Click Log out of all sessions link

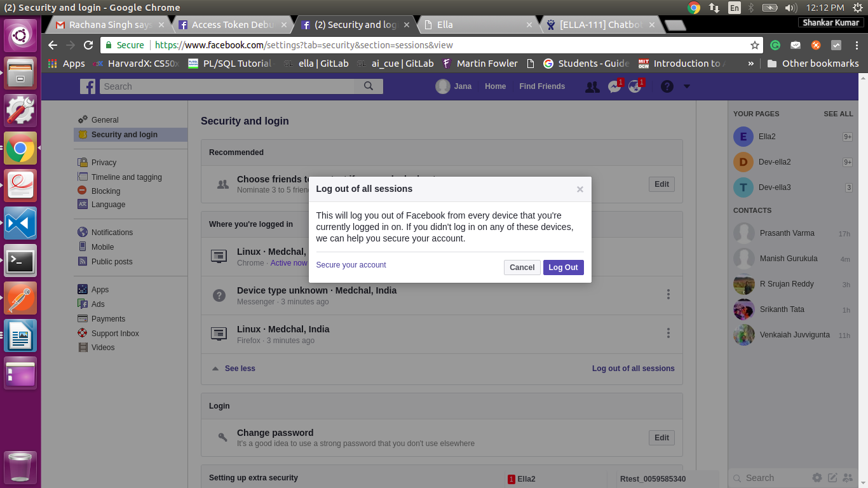click(633, 369)
